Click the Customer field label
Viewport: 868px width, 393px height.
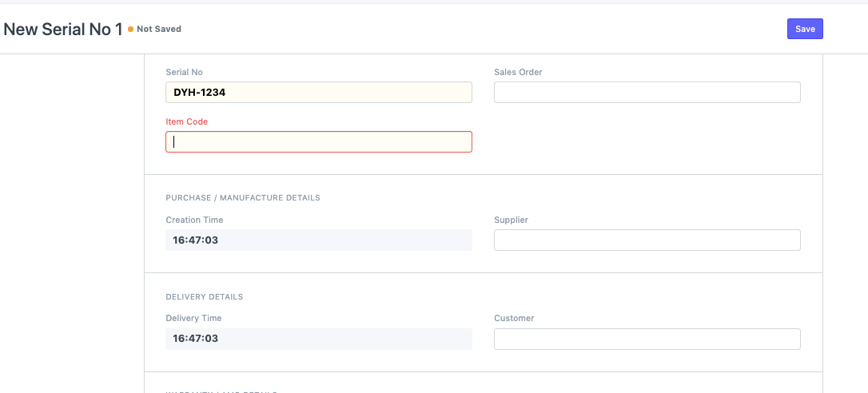click(514, 318)
